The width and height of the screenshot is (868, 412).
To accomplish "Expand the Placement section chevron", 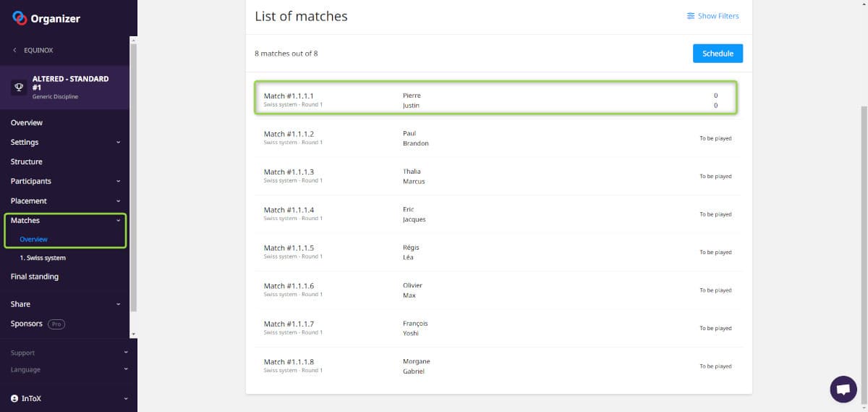I will click(x=119, y=201).
